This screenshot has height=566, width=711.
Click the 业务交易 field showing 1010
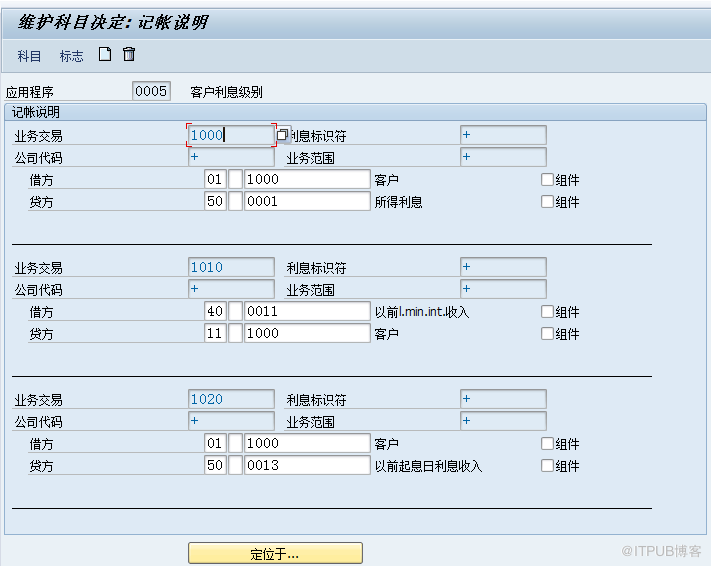click(x=231, y=267)
